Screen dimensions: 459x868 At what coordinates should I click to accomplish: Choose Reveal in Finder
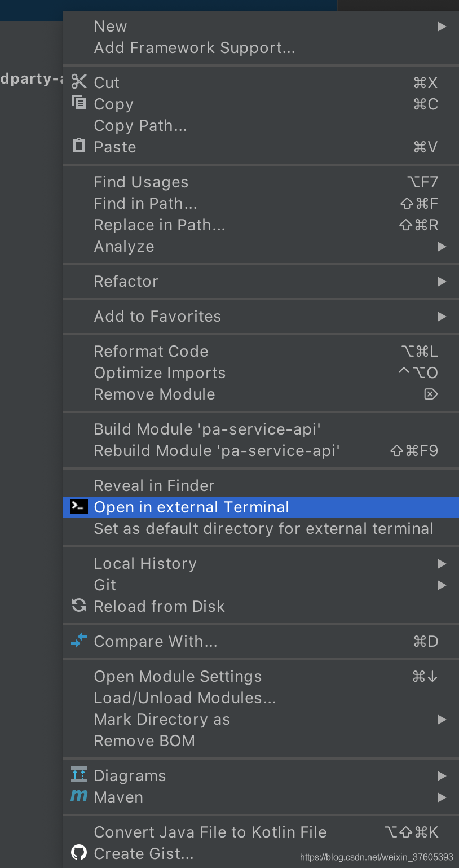click(x=154, y=486)
